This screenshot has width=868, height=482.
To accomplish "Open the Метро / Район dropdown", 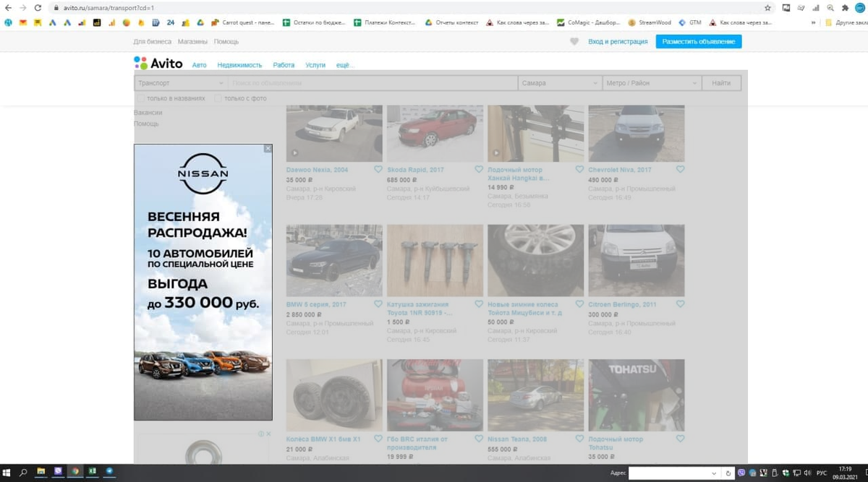I will 652,83.
